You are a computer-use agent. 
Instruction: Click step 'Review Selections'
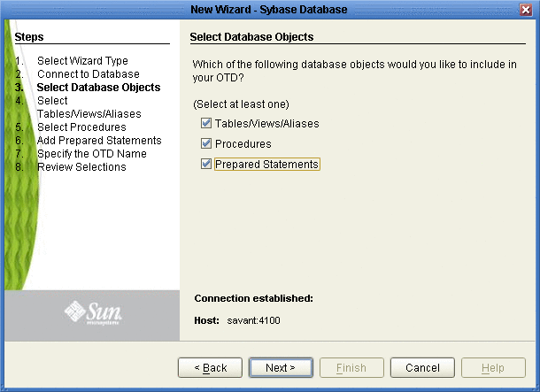pos(81,167)
